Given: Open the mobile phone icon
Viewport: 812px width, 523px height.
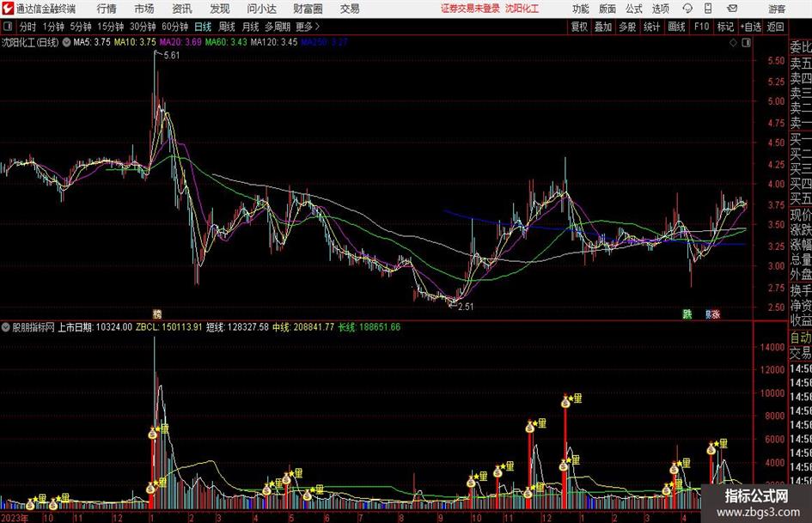Looking at the screenshot, I should tap(708, 9).
